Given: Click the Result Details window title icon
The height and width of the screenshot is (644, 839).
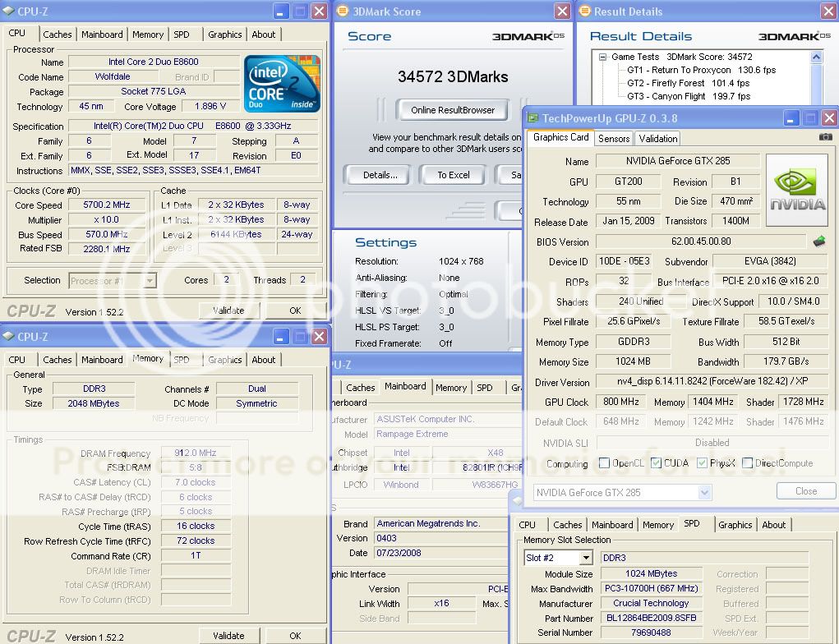Looking at the screenshot, I should point(585,11).
